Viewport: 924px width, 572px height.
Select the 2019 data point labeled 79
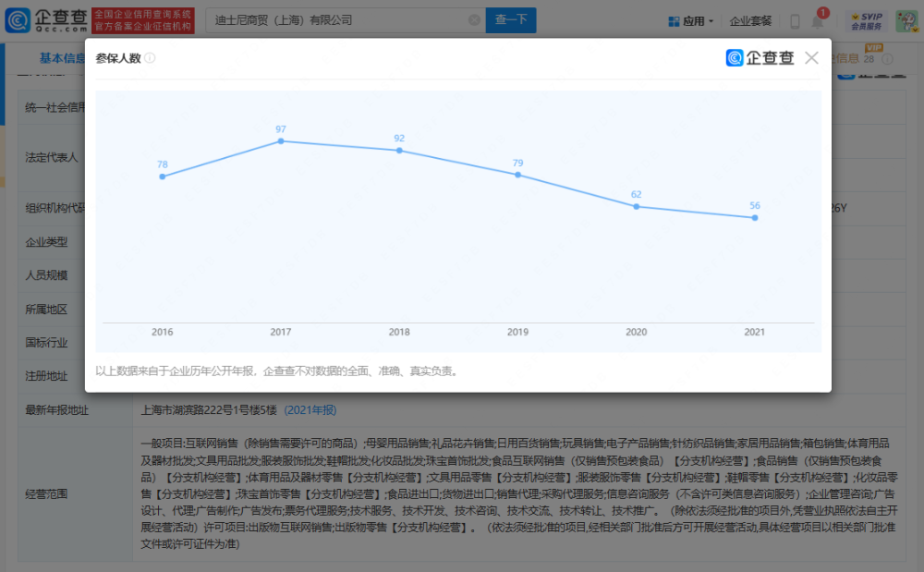coord(518,175)
